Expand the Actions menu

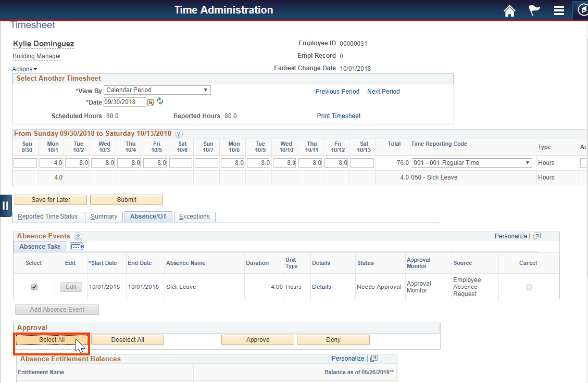(x=24, y=69)
